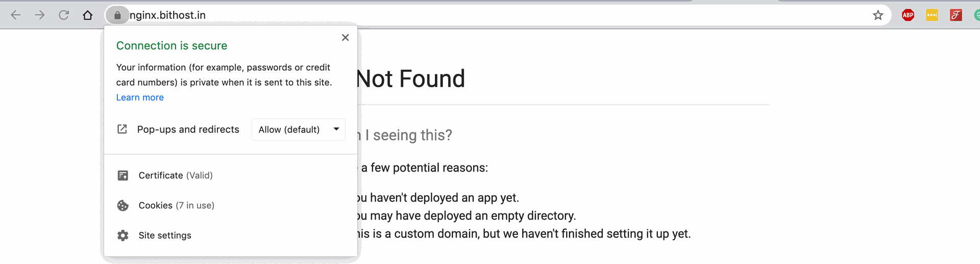Click the cookie icon in popup
Screen dimensions: 980x264
pyautogui.click(x=123, y=205)
